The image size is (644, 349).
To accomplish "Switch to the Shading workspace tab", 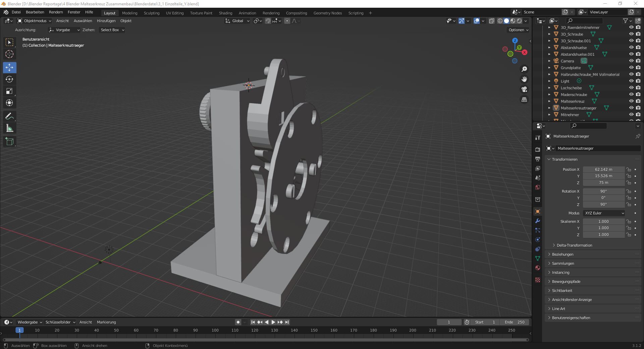I will tap(225, 13).
